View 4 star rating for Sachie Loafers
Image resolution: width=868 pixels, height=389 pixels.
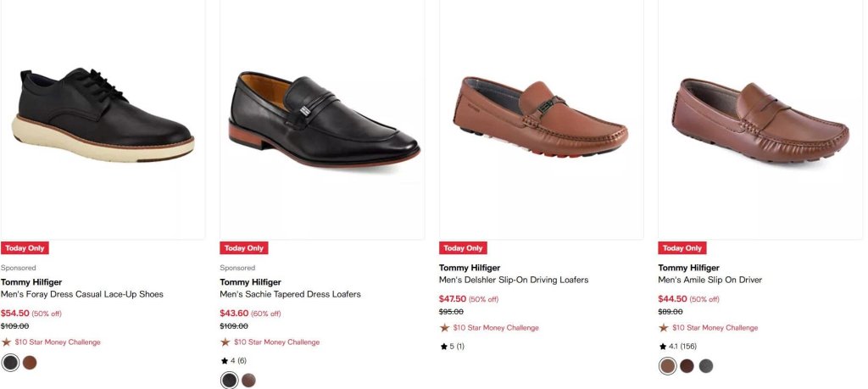point(233,361)
